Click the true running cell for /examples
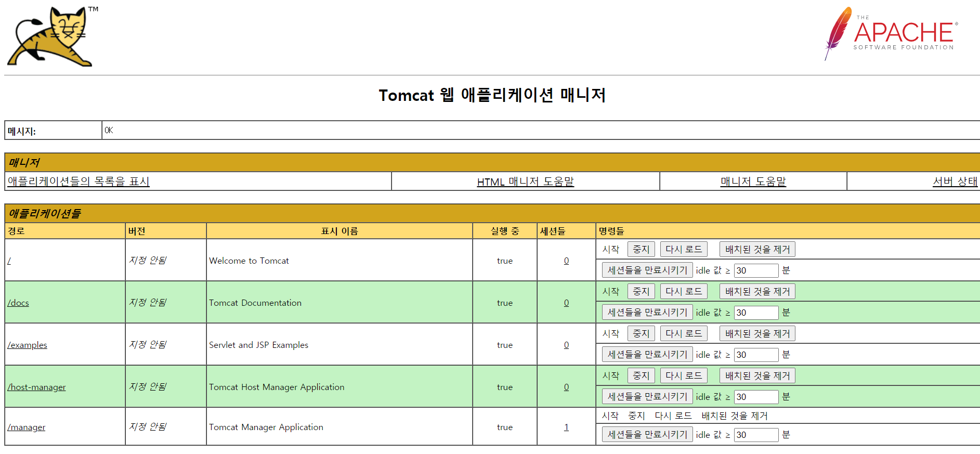The image size is (980, 454). [505, 345]
